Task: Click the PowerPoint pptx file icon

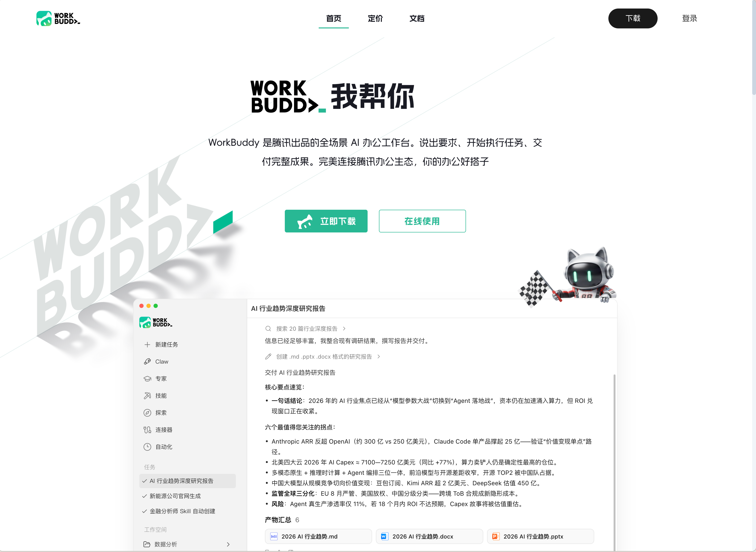Action: [496, 536]
